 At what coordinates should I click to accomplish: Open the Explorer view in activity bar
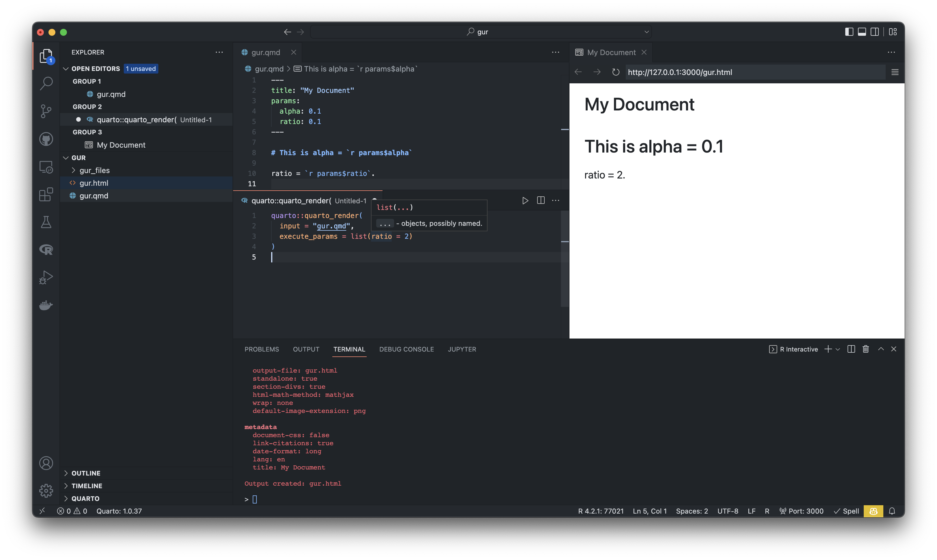[46, 56]
